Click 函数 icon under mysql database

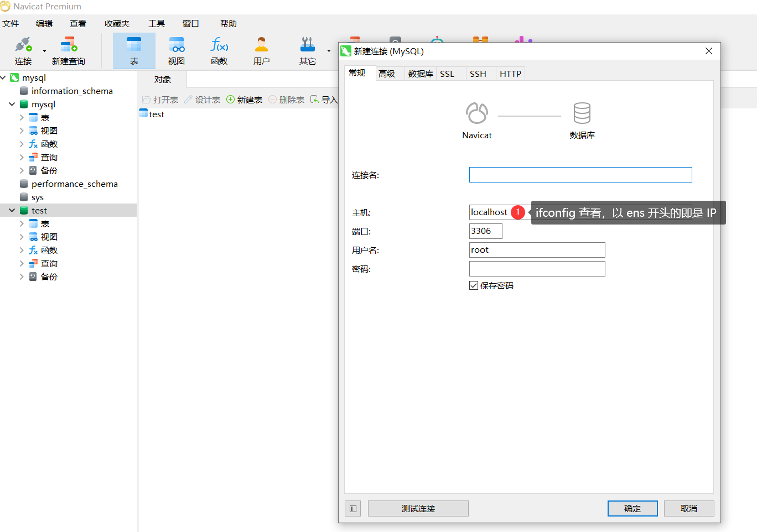tap(33, 144)
